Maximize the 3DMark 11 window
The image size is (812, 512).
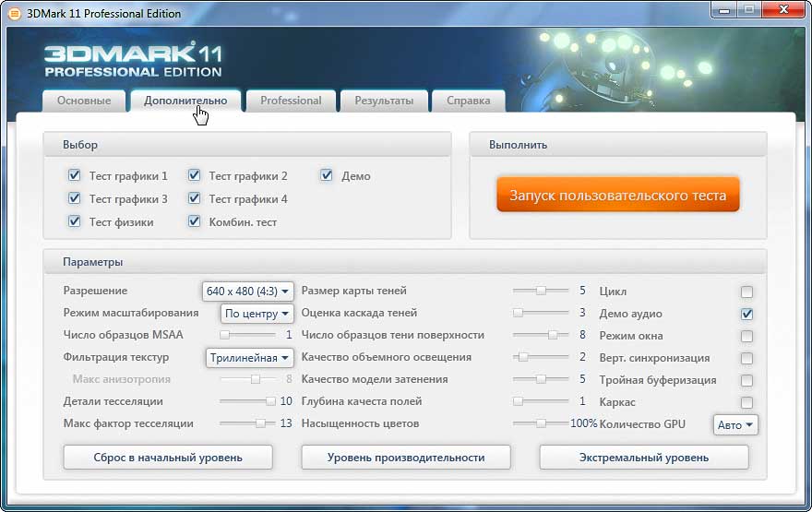(x=749, y=10)
